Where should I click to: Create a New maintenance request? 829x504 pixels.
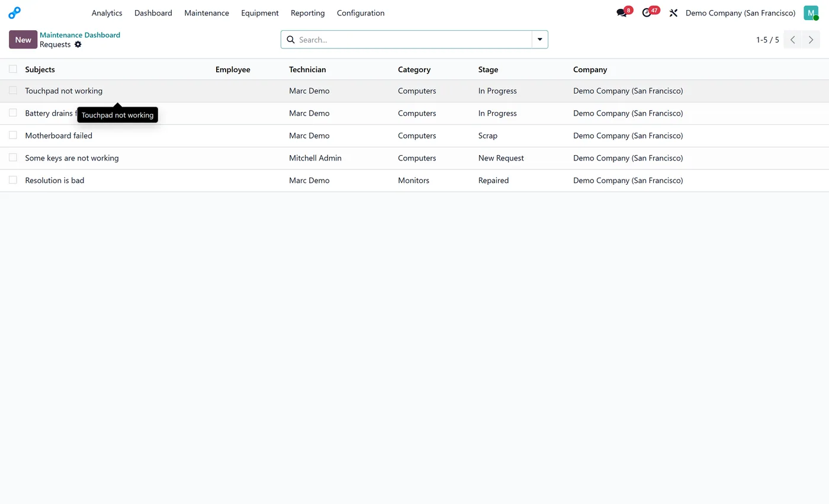tap(23, 40)
